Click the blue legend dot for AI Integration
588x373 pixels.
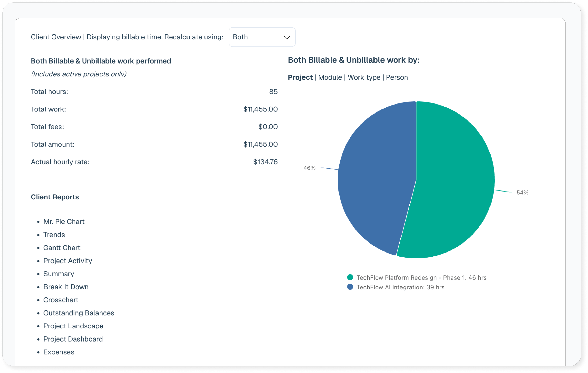coord(350,287)
